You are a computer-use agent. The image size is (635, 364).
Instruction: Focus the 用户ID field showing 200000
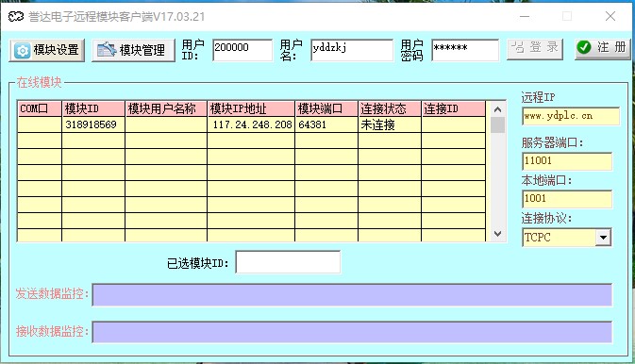tap(242, 50)
